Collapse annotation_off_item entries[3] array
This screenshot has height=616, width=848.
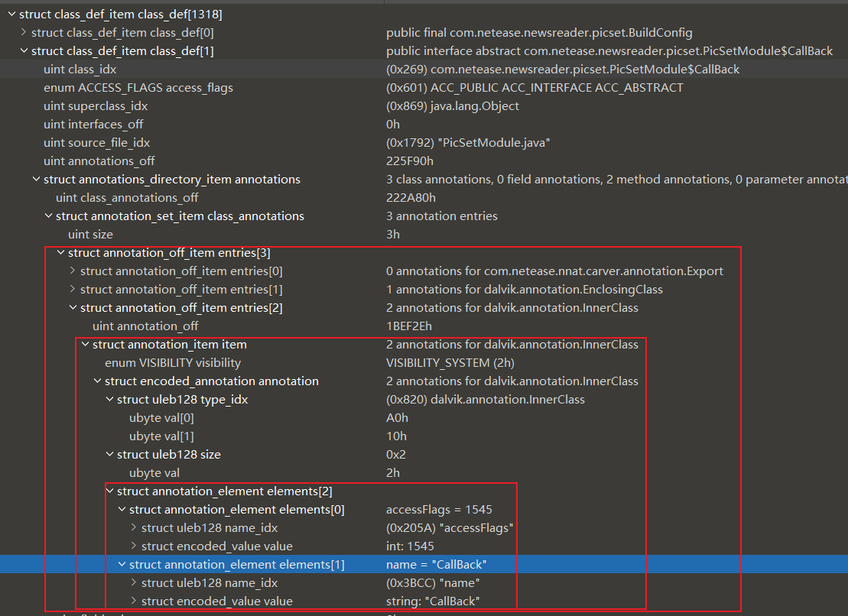60,253
